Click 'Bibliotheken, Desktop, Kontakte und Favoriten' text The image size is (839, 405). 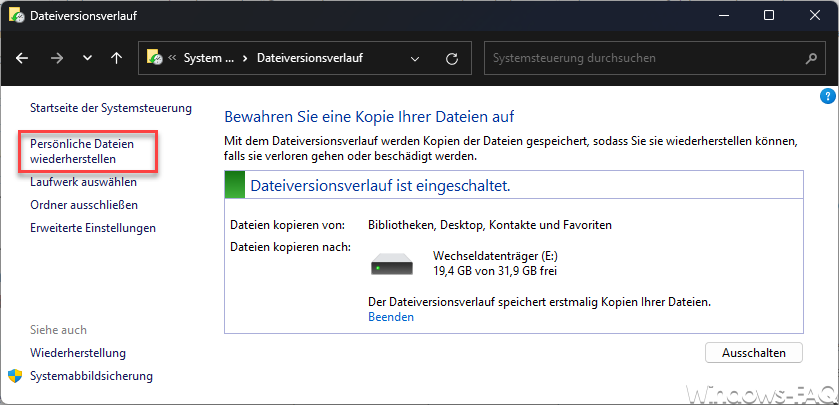(490, 225)
